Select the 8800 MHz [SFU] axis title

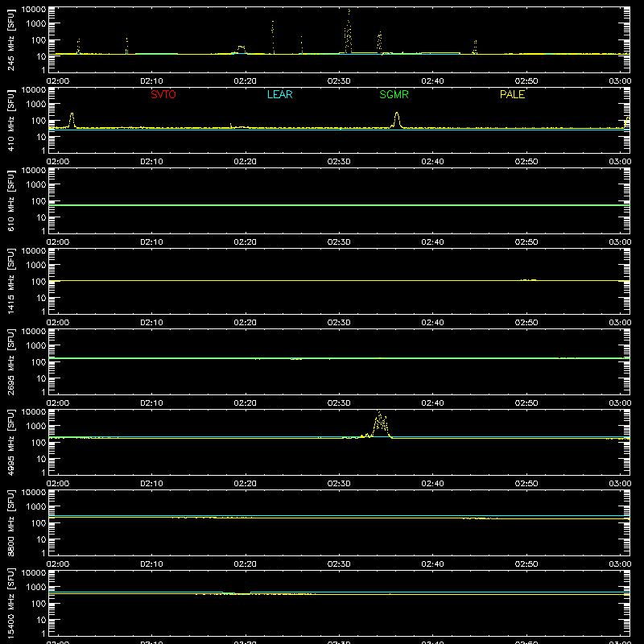[x=10, y=522]
